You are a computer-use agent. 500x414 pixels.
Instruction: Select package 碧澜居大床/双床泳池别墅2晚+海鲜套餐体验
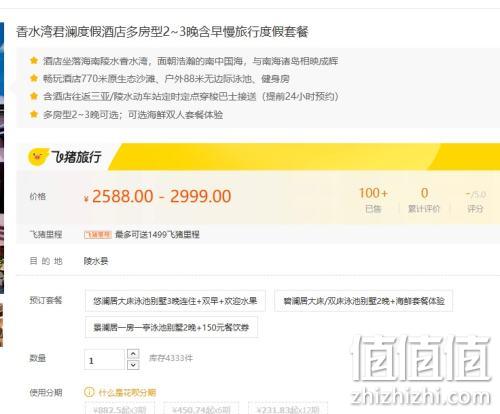[x=364, y=301]
